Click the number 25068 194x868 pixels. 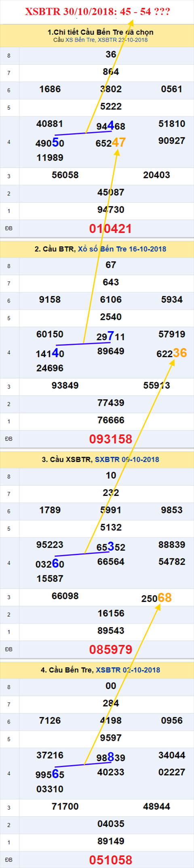click(x=156, y=598)
